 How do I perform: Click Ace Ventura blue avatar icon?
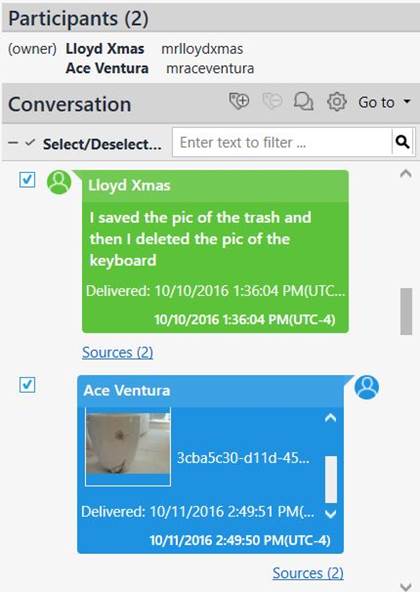pos(366,387)
